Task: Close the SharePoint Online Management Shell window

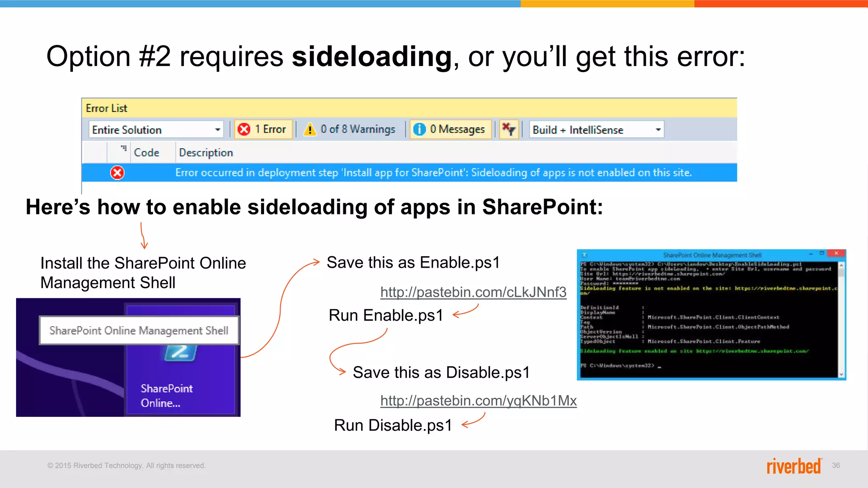Action: [836, 253]
